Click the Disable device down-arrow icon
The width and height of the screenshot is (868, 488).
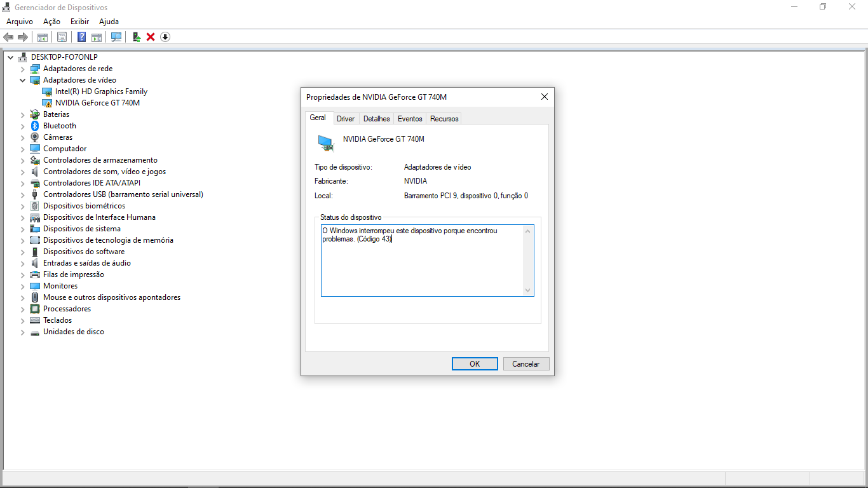[165, 37]
